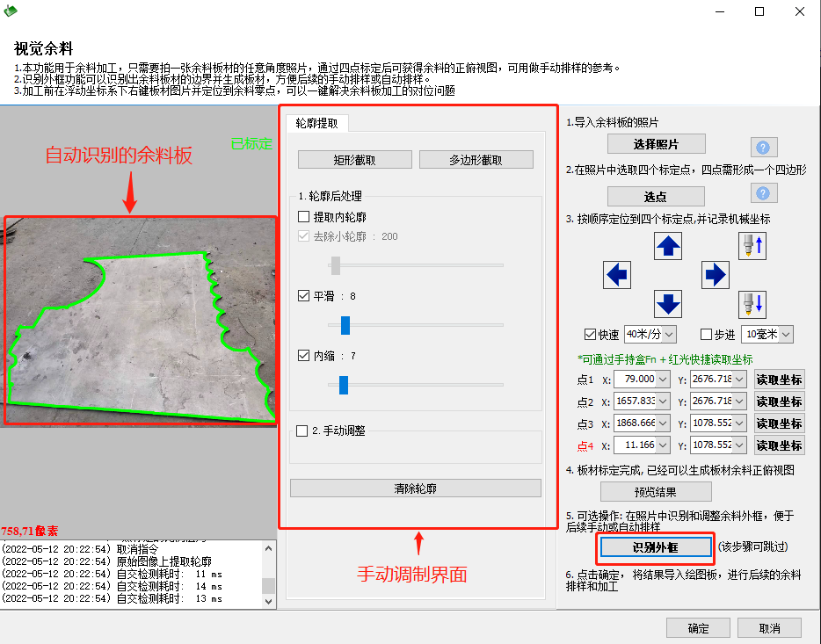Screen dimensions: 821x644
Task: Toggle the 平滑 checkbox
Action: tap(304, 297)
